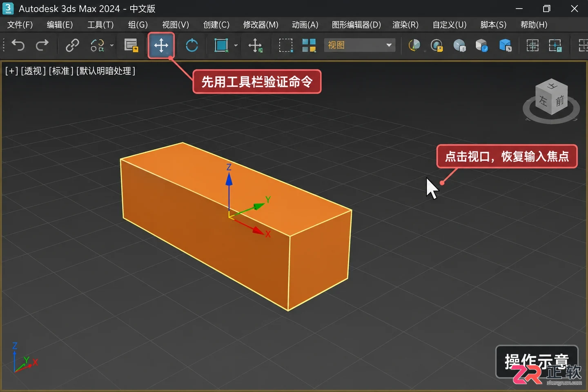Screen dimensions: 588x392
Task: Choose the move-arrows tool with green badge
Action: 255,45
